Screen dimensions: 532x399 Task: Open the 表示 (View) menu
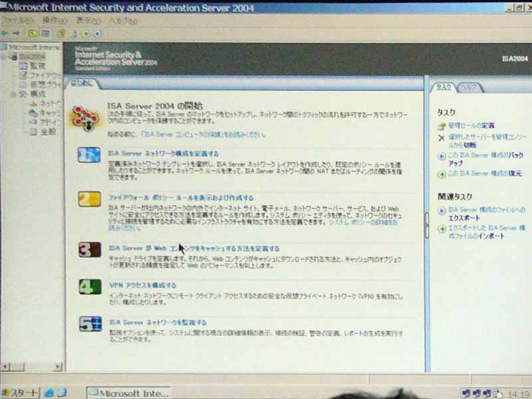pos(88,21)
